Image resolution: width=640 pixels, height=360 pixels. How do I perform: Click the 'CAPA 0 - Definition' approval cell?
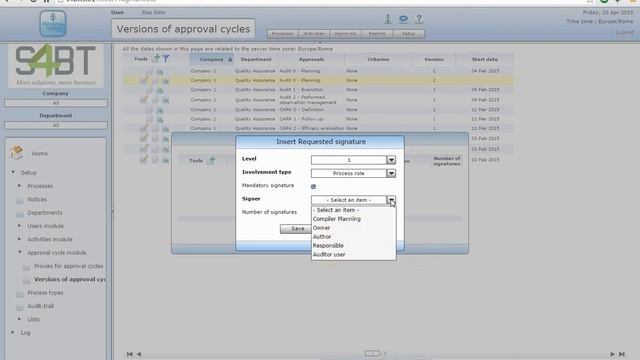coord(301,110)
